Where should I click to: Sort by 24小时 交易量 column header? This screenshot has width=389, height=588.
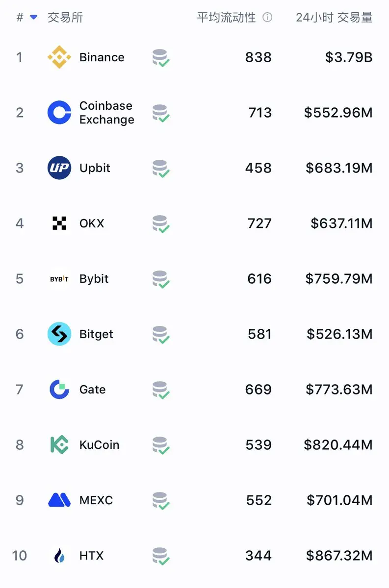click(334, 18)
